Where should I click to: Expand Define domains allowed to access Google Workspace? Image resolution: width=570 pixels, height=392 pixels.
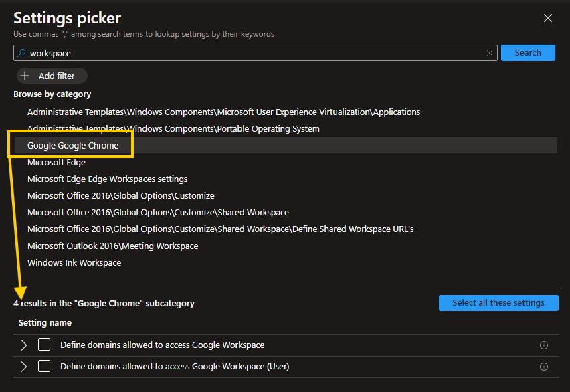pyautogui.click(x=24, y=345)
